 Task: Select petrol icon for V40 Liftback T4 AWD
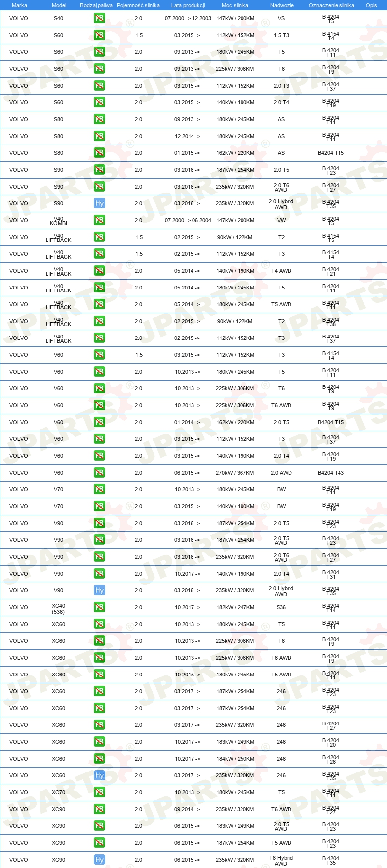(x=99, y=271)
